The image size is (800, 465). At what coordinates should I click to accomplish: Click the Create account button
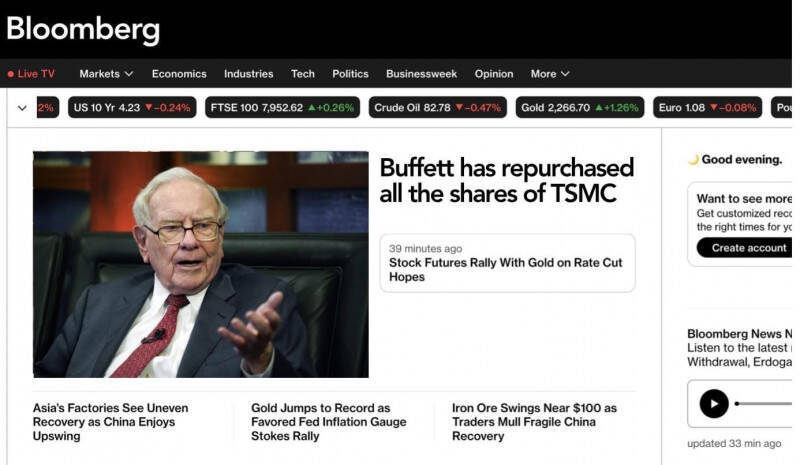coord(744,248)
